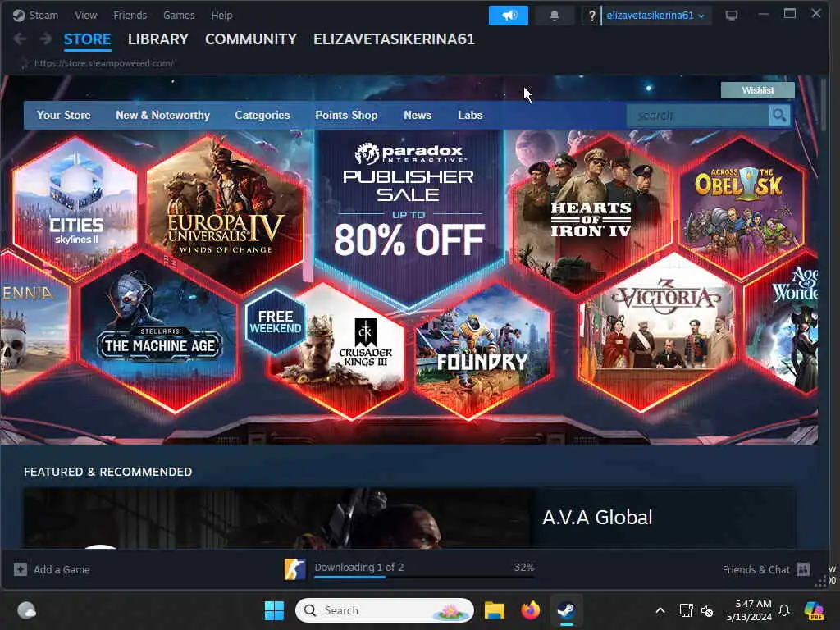Click the Free Weekend hexagon badge
The width and height of the screenshot is (840, 630).
(x=276, y=322)
